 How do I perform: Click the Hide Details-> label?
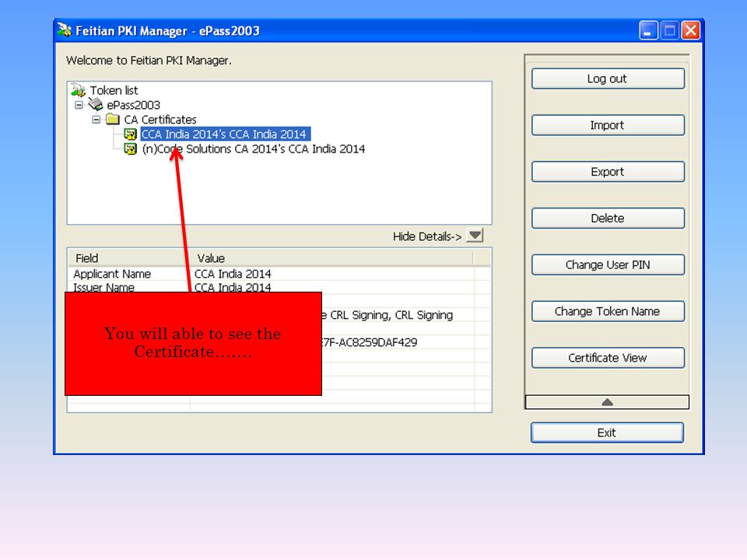[x=427, y=236]
